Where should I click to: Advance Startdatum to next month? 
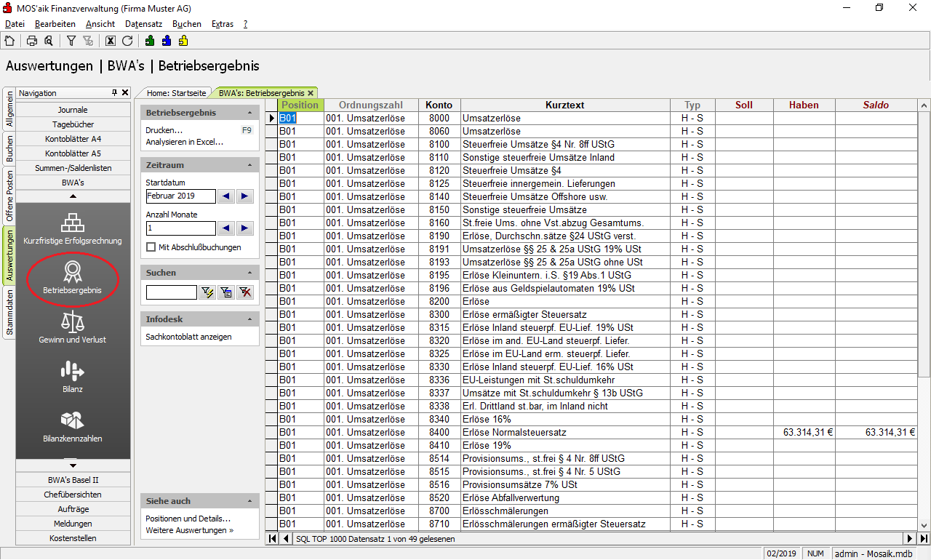(244, 196)
